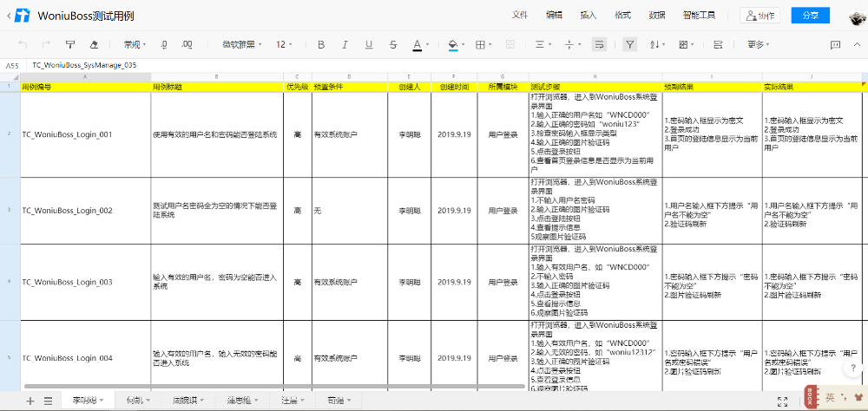
Task: Add a new sheet with plus icon
Action: point(30,401)
